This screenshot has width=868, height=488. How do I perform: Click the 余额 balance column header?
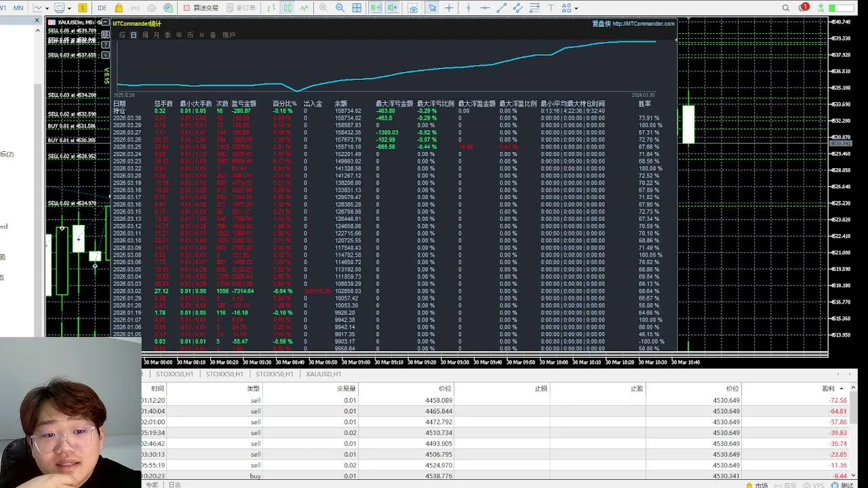(x=341, y=104)
